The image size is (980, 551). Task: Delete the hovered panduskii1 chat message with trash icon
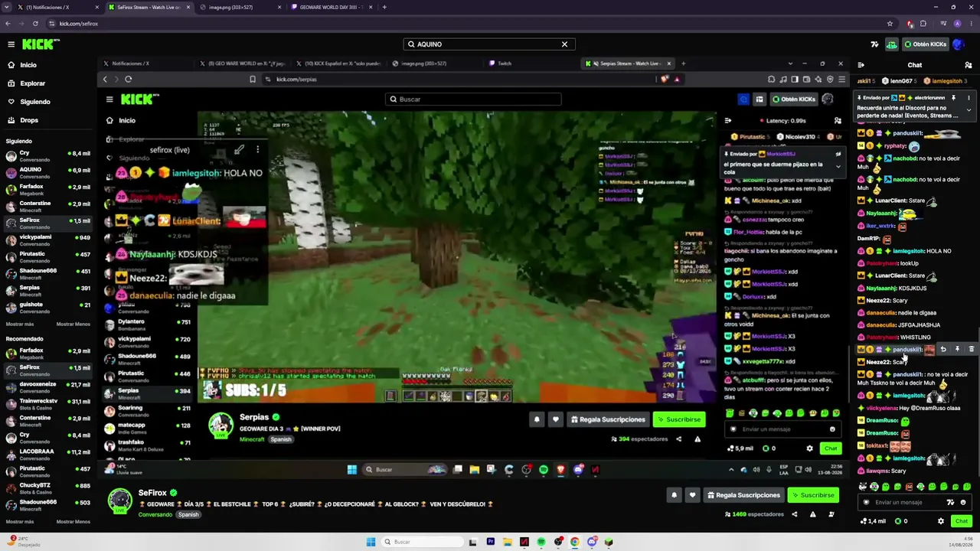[x=971, y=350]
